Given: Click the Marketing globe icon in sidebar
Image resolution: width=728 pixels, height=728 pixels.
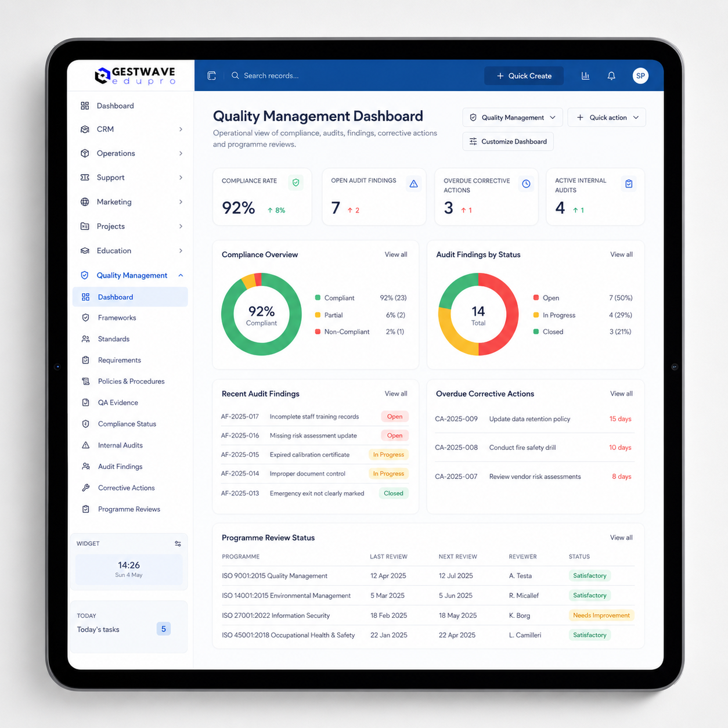Looking at the screenshot, I should [85, 202].
